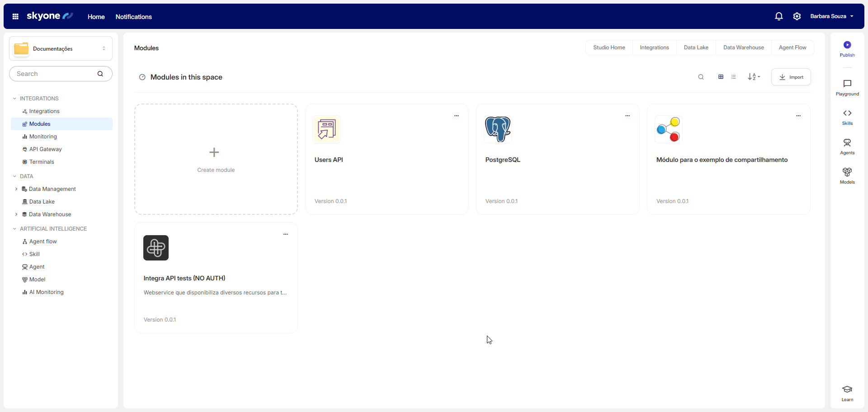Click the sidebar Search field
This screenshot has width=868, height=412.
[x=54, y=74]
